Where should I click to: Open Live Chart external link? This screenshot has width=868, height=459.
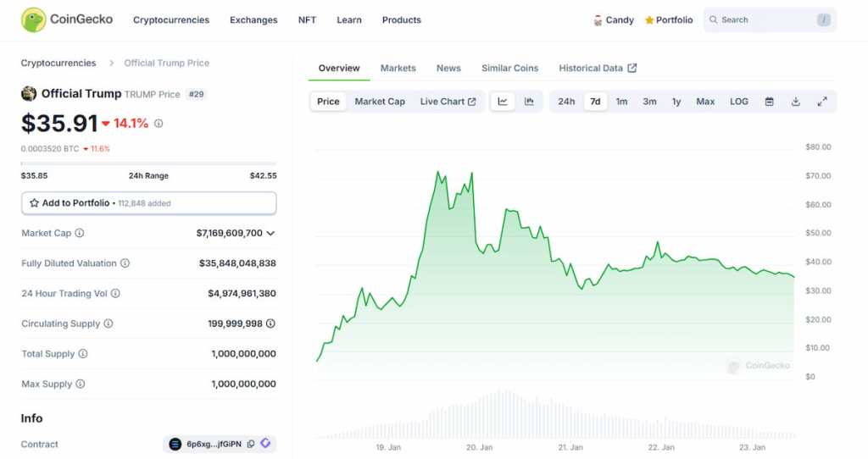pyautogui.click(x=448, y=102)
